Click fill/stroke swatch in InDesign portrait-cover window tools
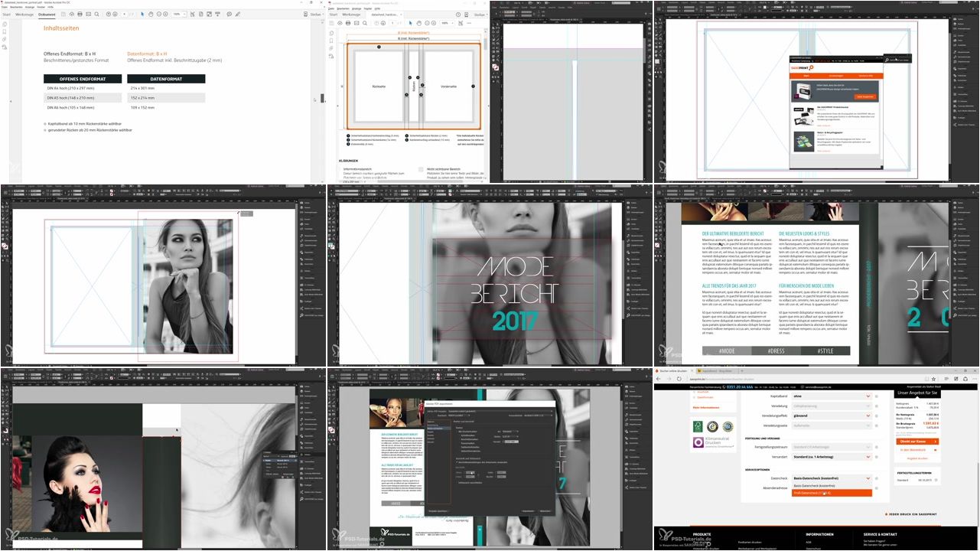Image resolution: width=980 pixels, height=551 pixels. (x=5, y=246)
